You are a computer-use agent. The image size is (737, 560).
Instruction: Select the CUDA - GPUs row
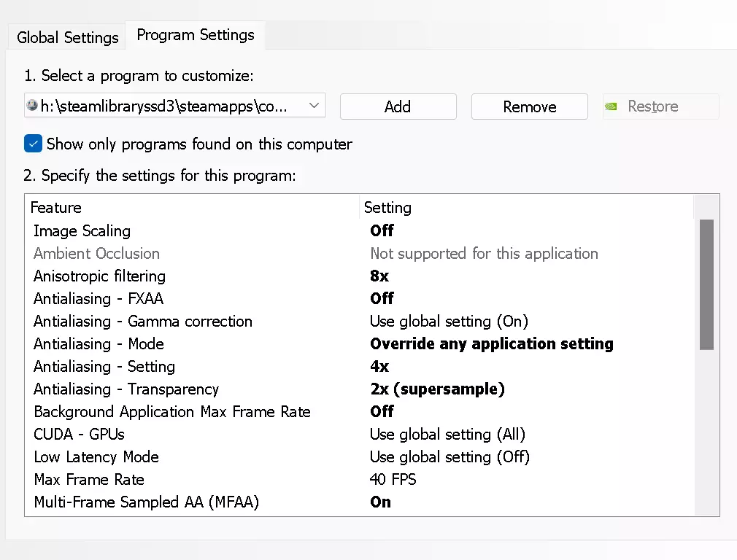79,435
